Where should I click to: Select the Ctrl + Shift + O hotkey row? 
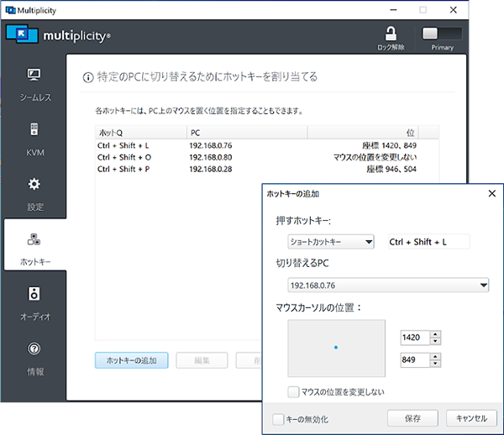[x=267, y=157]
